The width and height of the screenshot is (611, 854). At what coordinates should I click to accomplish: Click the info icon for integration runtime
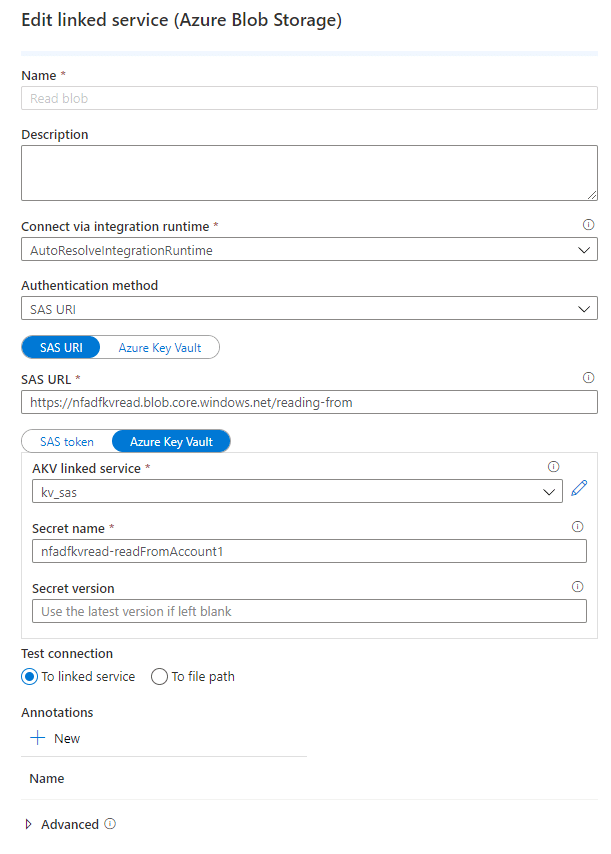pyautogui.click(x=588, y=224)
